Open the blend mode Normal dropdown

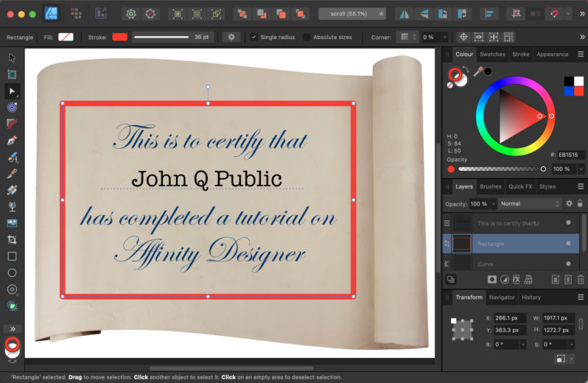tap(530, 203)
